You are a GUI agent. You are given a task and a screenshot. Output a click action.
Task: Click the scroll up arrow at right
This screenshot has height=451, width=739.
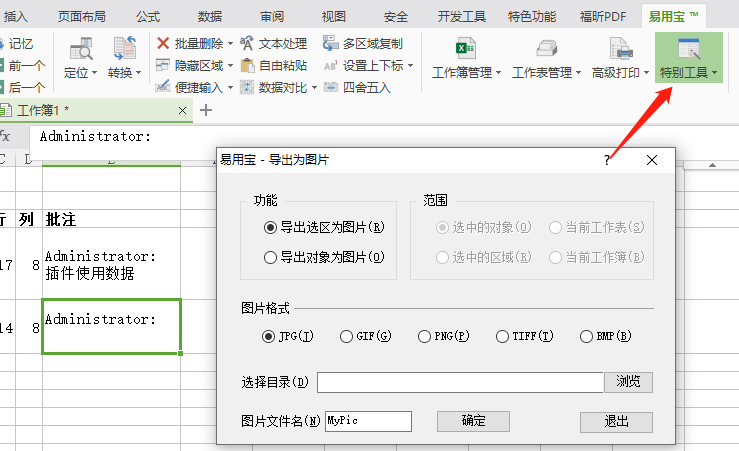(712, 165)
